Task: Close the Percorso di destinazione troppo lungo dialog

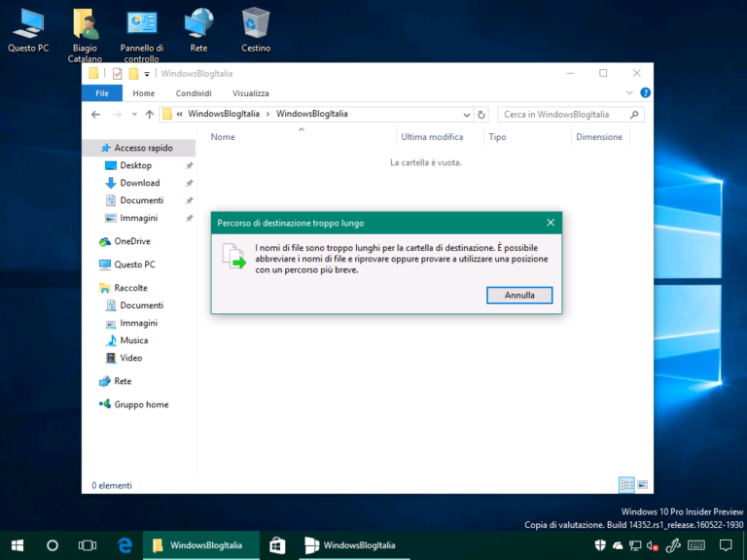Action: click(x=551, y=223)
